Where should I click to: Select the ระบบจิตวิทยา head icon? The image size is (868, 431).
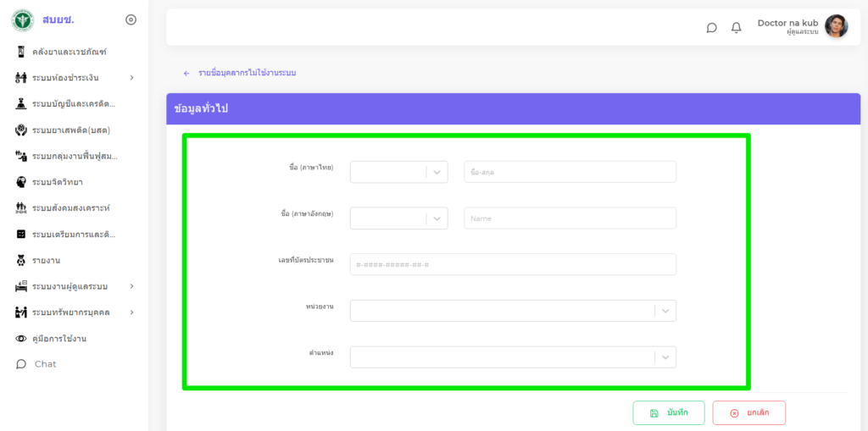21,182
